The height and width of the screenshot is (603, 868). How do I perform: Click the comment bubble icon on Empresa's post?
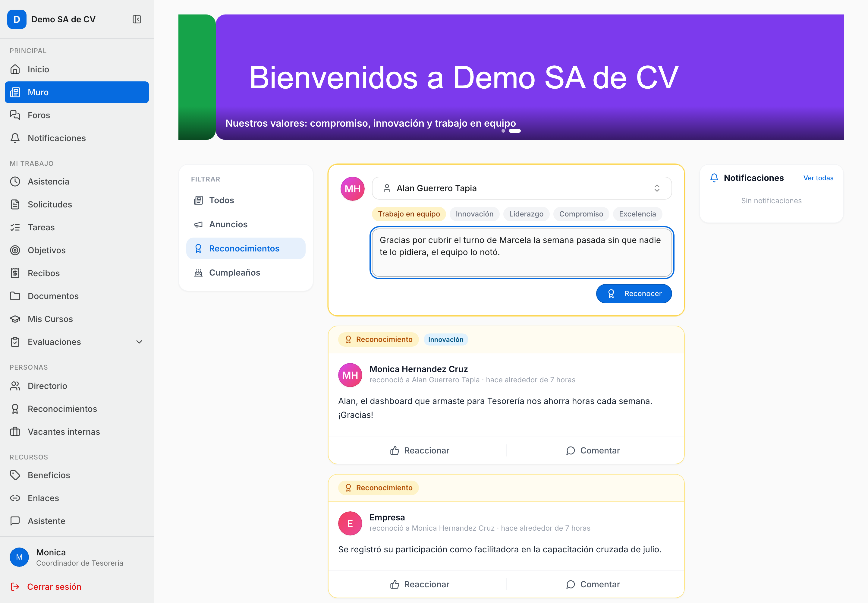[x=571, y=585]
